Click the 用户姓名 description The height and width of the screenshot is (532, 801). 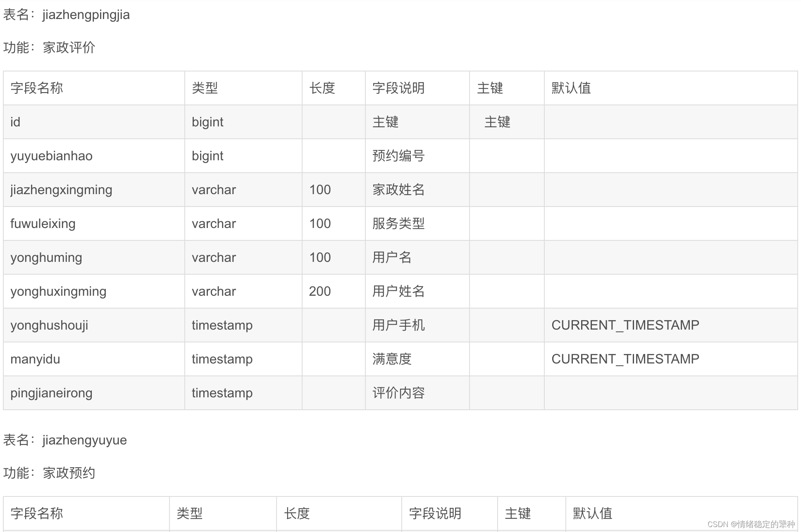point(398,291)
